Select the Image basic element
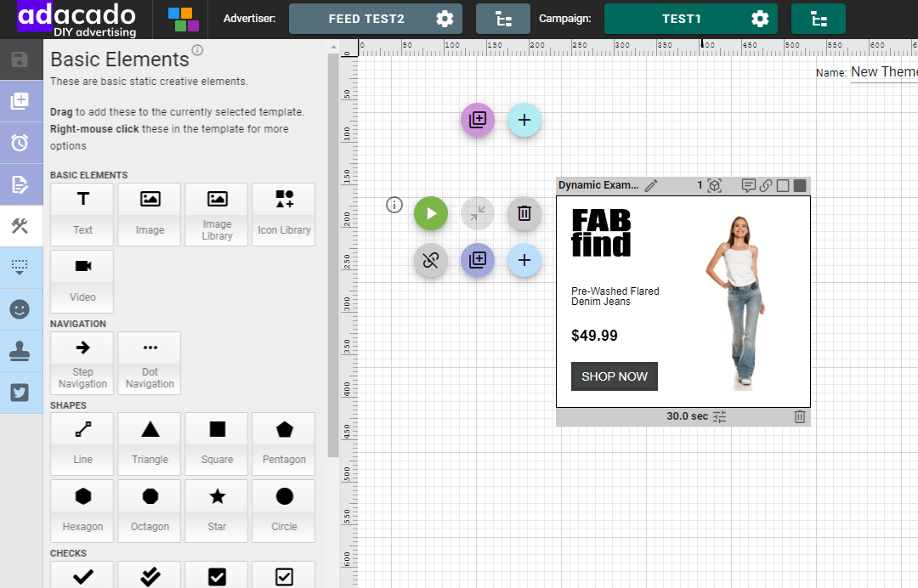Screen dimensions: 918x588 click(x=150, y=214)
